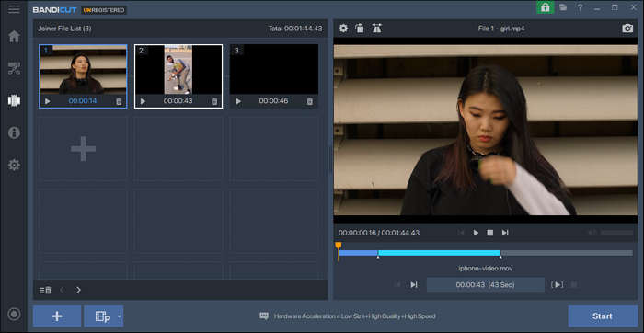Click the 00:00:43 (43 Sec) duration field
The width and height of the screenshot is (644, 333).
point(486,284)
